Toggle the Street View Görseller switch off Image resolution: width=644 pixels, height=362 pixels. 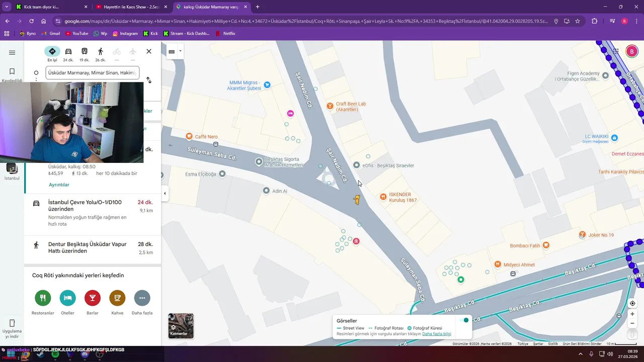point(463,320)
